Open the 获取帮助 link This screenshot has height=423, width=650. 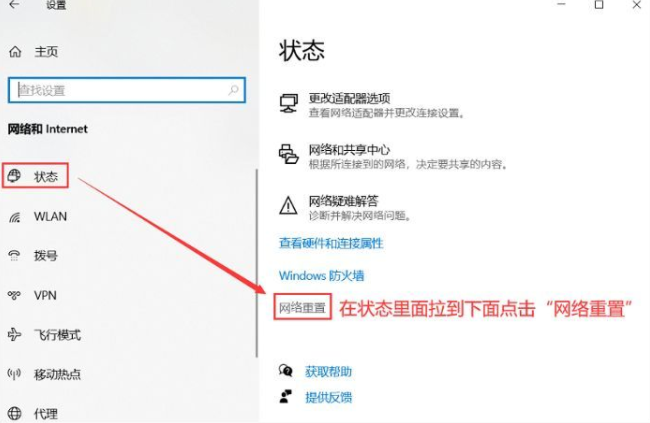[328, 371]
